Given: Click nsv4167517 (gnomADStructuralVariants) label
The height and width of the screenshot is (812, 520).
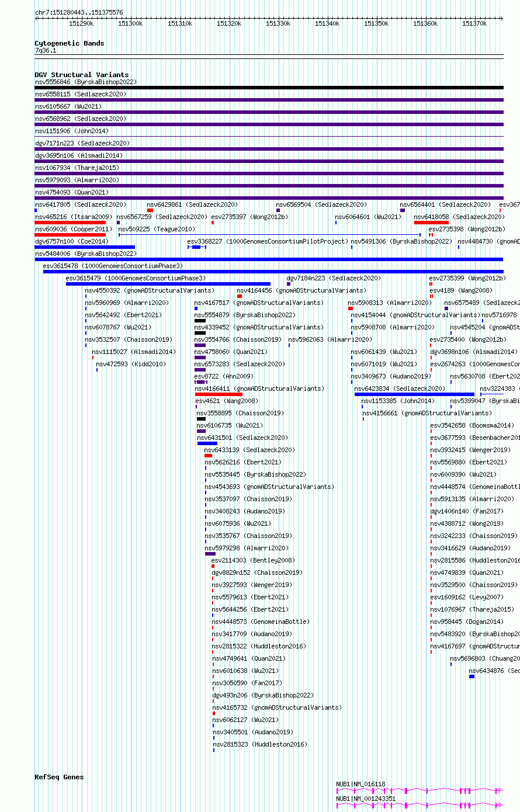Looking at the screenshot, I should (x=259, y=303).
